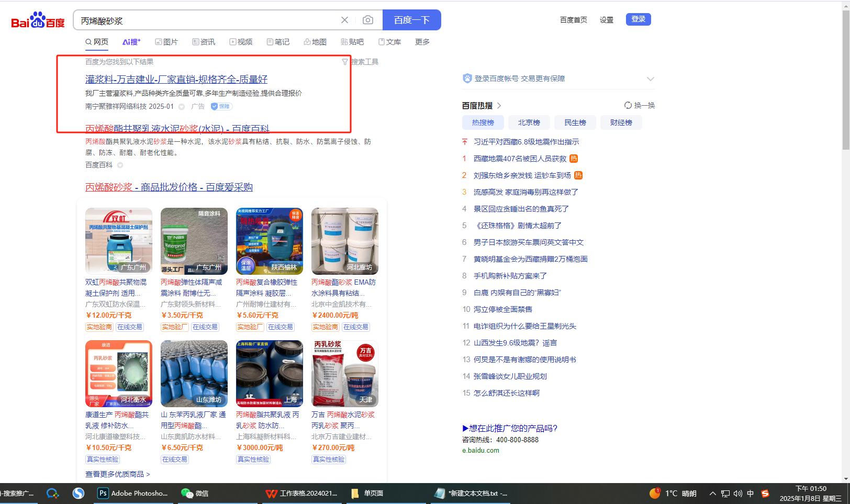Select the 网页 tab
This screenshot has width=850, height=504.
pos(97,42)
